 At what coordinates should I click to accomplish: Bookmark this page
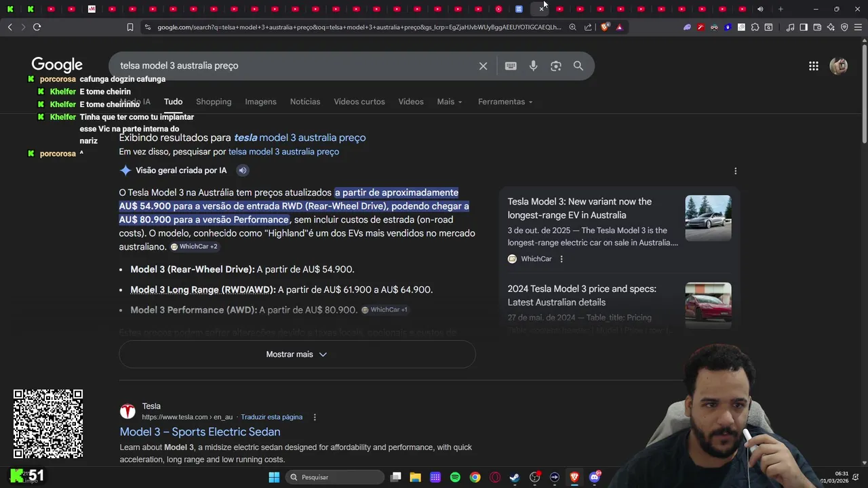pos(130,27)
